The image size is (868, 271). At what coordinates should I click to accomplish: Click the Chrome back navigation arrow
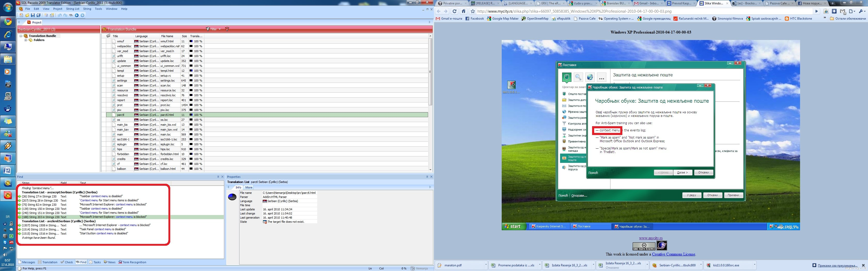tap(439, 11)
